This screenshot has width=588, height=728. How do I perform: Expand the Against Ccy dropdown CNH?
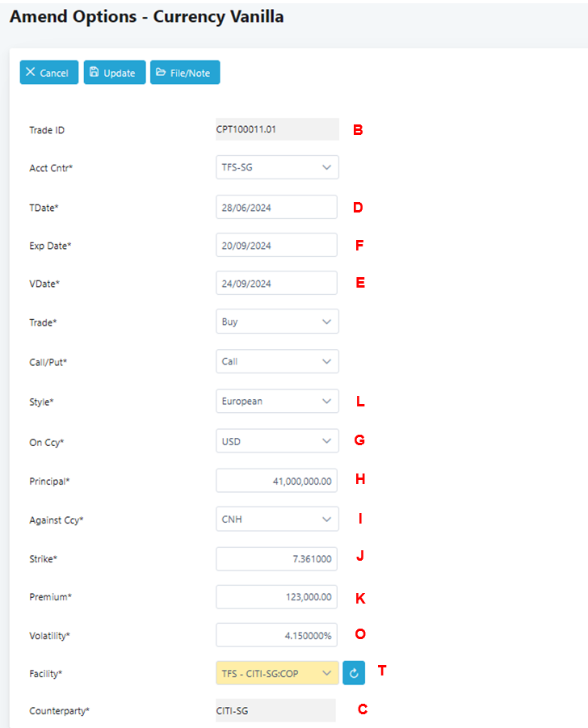[277, 519]
